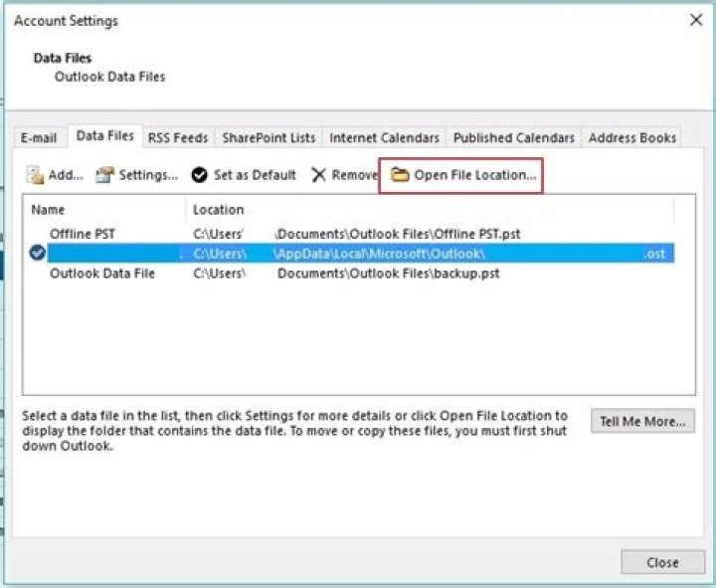
Task: Click default checkmark beside the highlighted .ost row
Action: [37, 253]
